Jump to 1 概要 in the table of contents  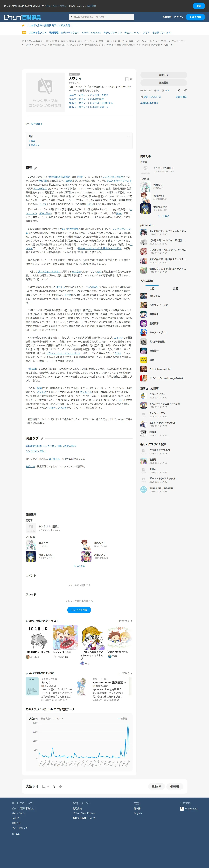(x=32, y=141)
